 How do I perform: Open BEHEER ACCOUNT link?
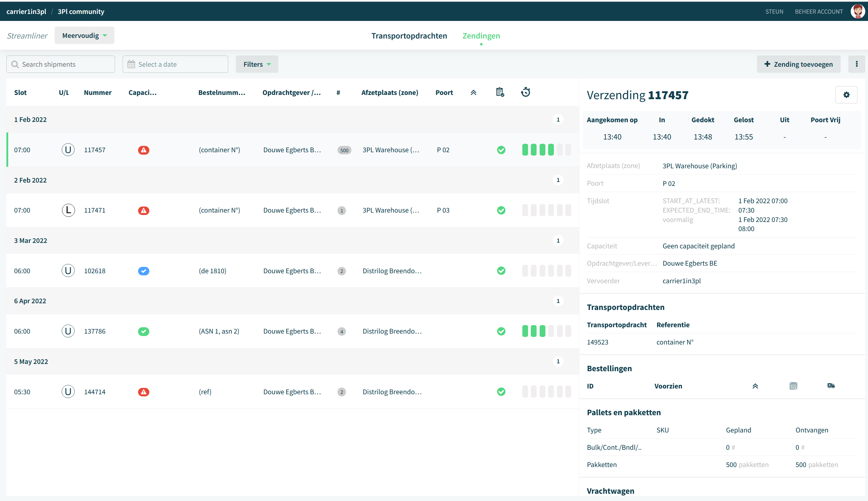(x=819, y=12)
